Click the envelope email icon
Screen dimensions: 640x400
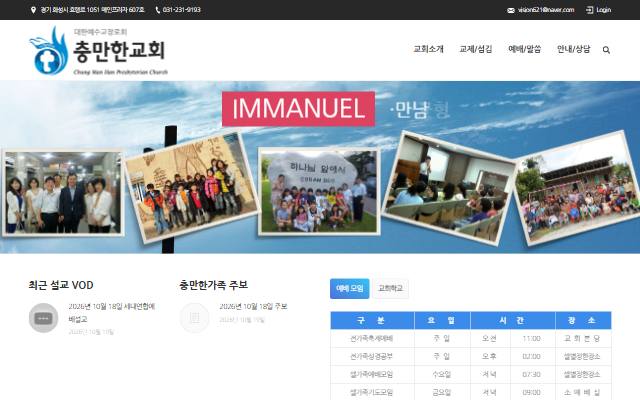pyautogui.click(x=511, y=10)
